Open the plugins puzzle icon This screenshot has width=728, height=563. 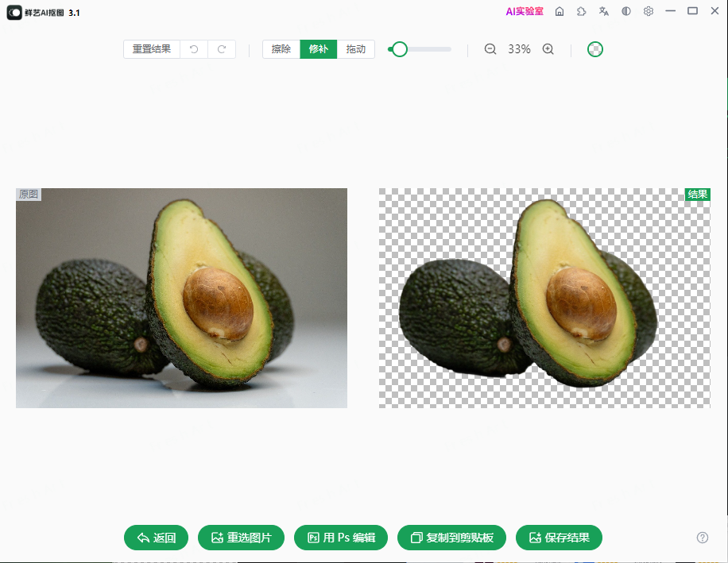(581, 12)
